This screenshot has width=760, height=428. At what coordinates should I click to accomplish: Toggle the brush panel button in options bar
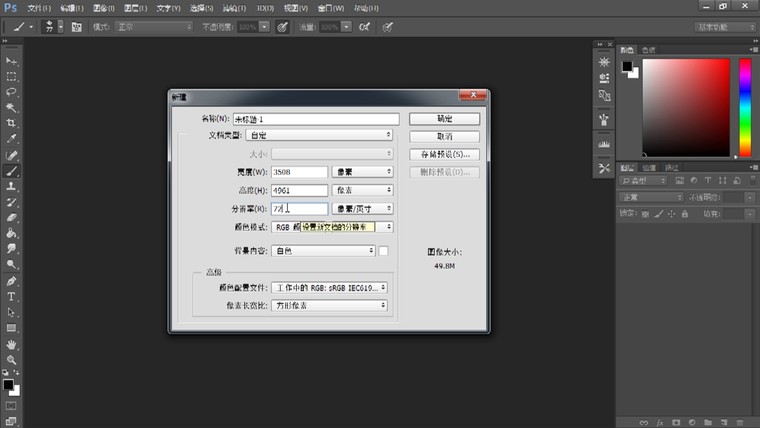tap(77, 27)
